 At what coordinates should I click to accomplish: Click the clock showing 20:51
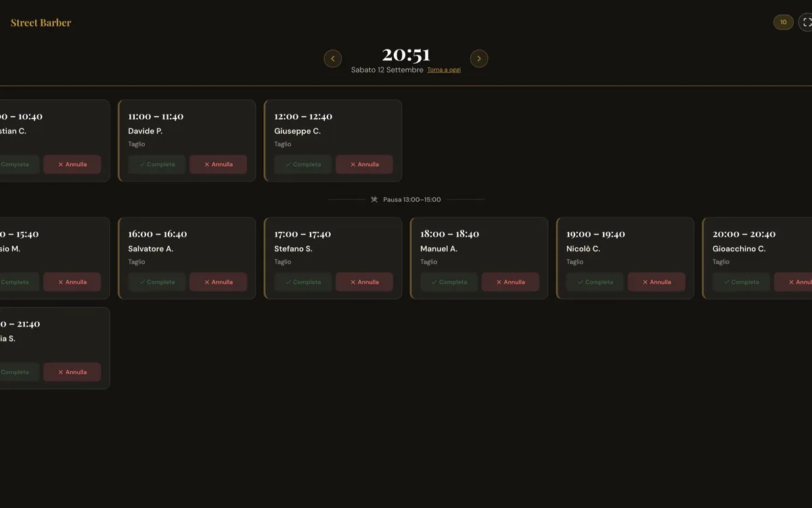tap(406, 54)
